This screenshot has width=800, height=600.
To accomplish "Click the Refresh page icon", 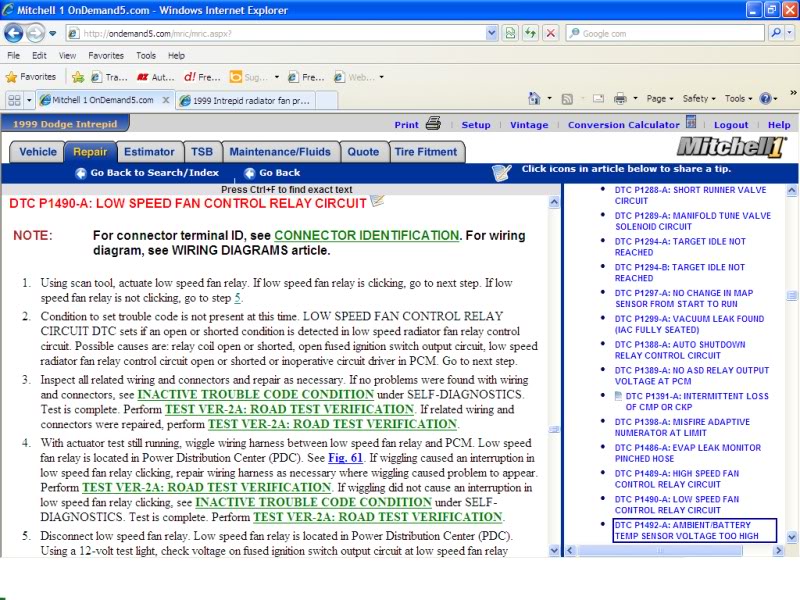I will point(531,34).
